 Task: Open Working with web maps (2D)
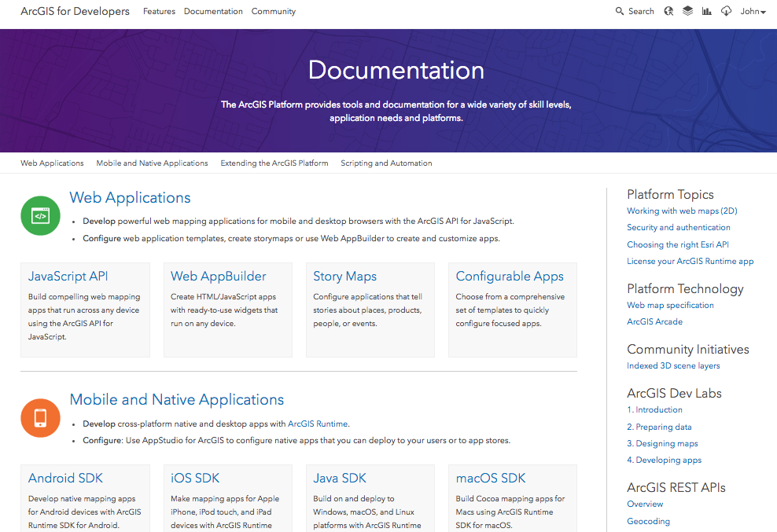pyautogui.click(x=682, y=211)
